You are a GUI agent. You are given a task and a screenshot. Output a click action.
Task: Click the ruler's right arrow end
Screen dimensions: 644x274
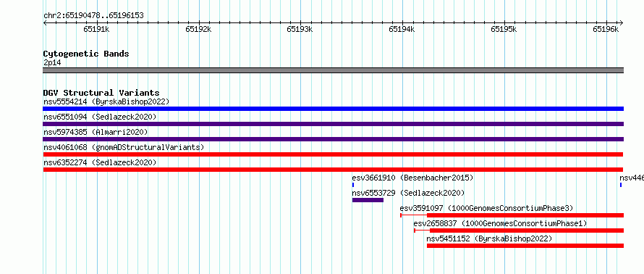622,23
